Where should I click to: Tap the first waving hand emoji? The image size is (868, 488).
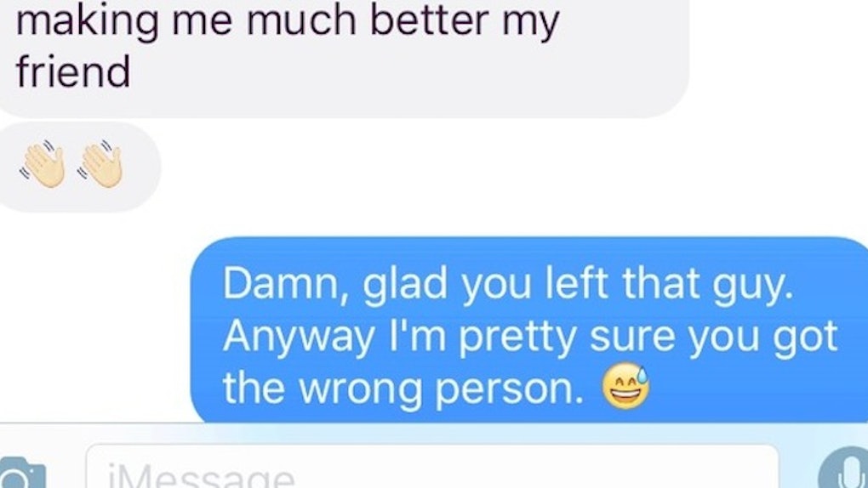tap(42, 164)
